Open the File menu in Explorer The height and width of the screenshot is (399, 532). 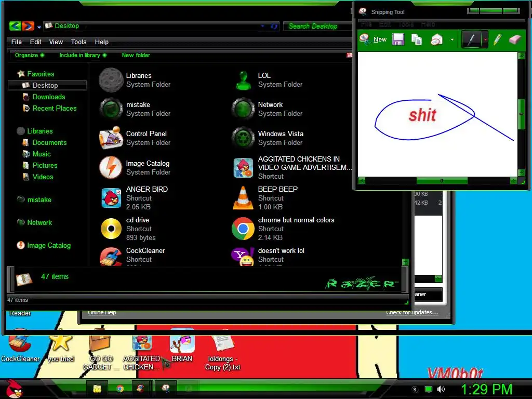pyautogui.click(x=16, y=42)
